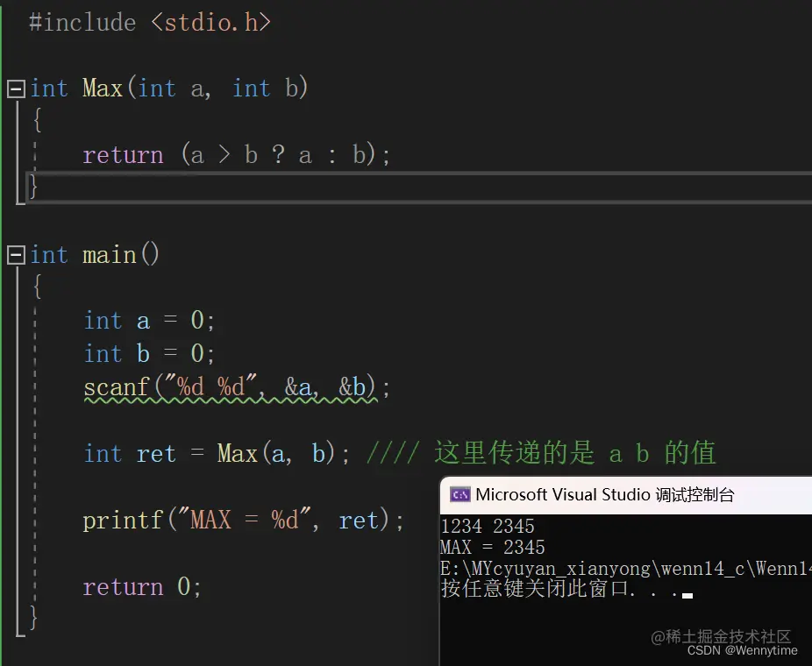Click the int b = 0; declaration
812x666 pixels.
pyautogui.click(x=149, y=354)
